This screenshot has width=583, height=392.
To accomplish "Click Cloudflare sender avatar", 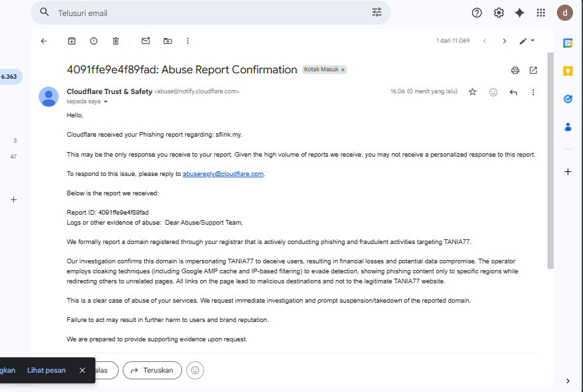I will click(49, 97).
